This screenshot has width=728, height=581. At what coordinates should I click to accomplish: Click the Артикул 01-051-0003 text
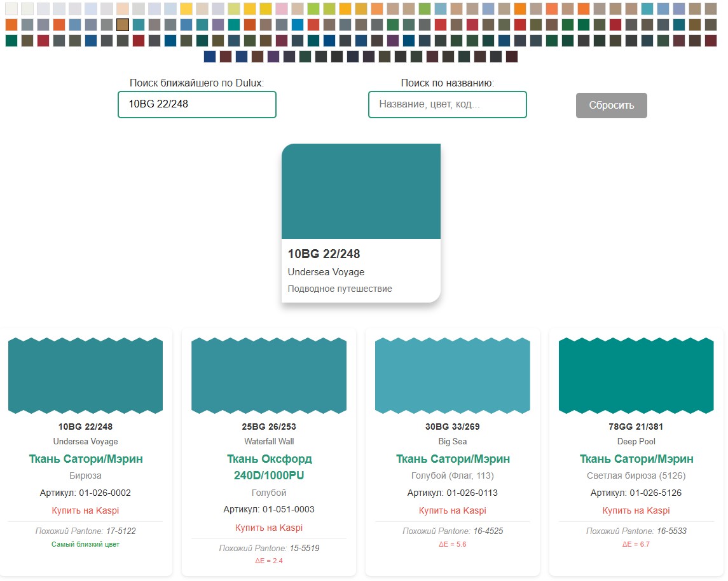pos(269,509)
